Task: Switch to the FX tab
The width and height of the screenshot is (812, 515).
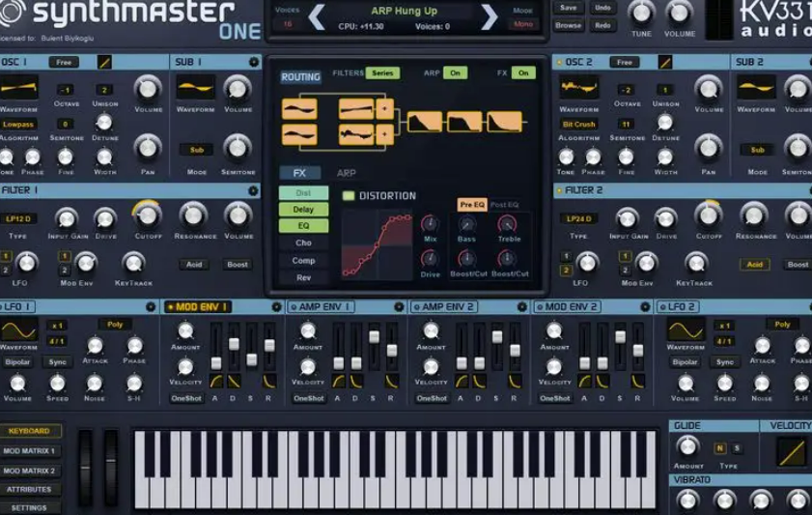Action: 299,173
